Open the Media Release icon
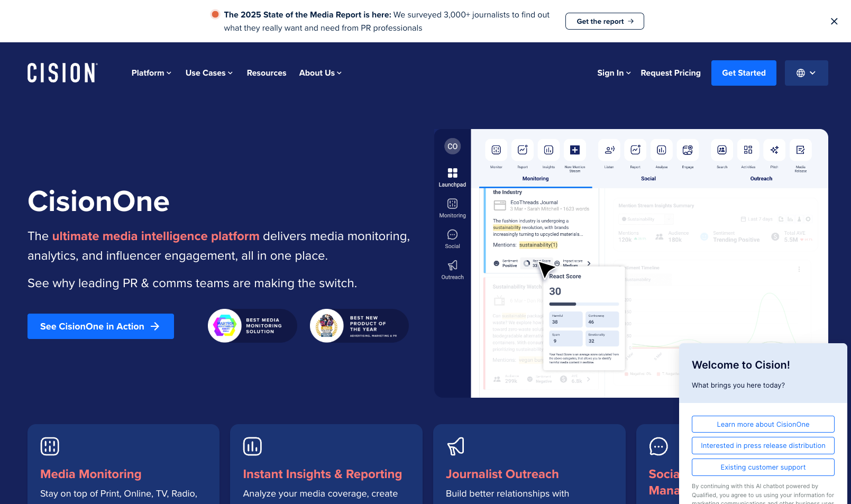Screen dimensions: 851x504 pyautogui.click(x=801, y=150)
